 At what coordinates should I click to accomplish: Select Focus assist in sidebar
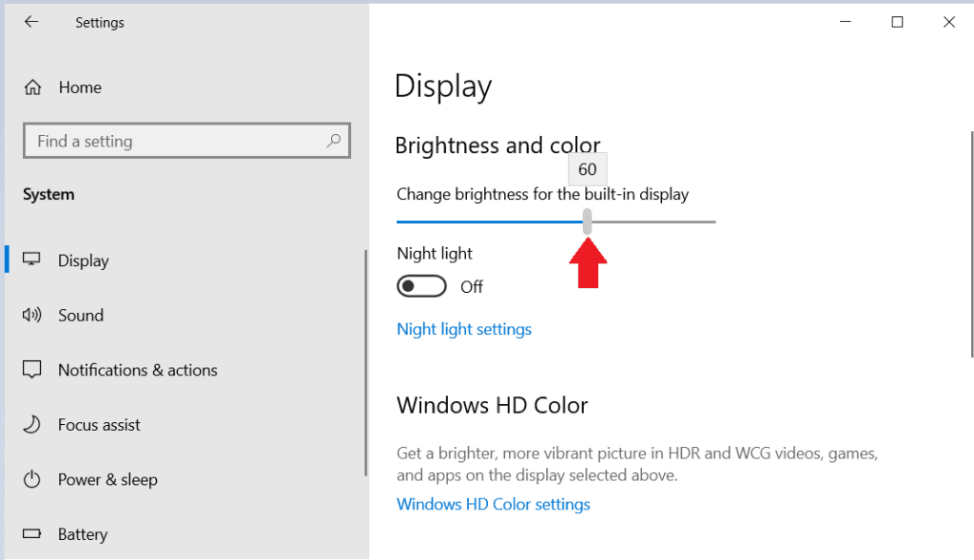[99, 425]
